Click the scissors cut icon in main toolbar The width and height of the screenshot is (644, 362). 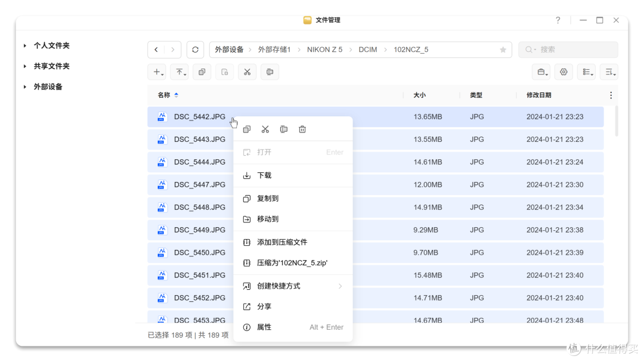coord(247,72)
